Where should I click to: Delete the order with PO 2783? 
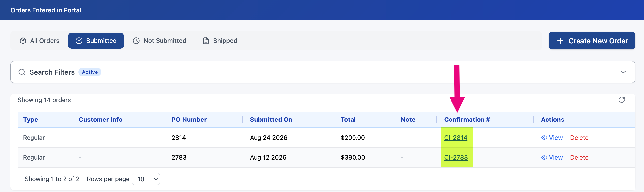579,158
